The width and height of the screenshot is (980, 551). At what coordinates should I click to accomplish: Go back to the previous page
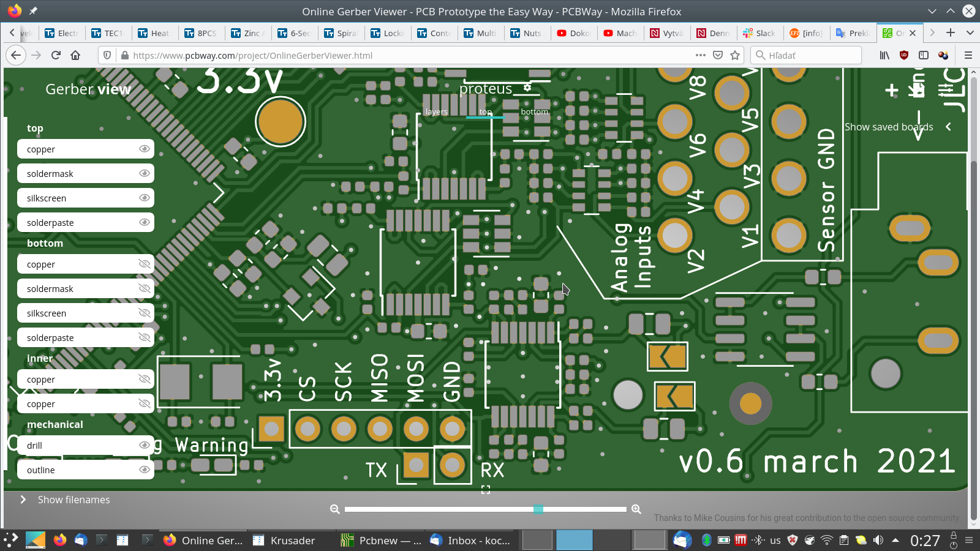(x=16, y=55)
